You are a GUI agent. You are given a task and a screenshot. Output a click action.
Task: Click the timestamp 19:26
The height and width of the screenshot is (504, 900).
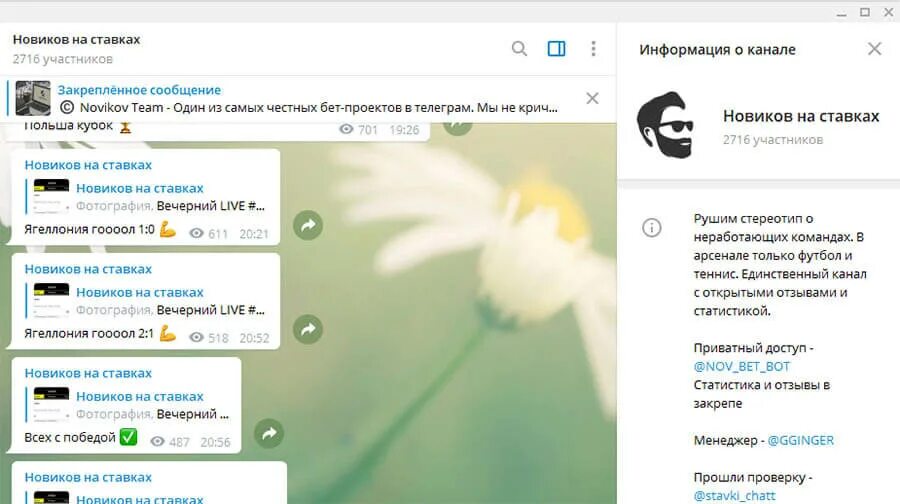click(x=404, y=130)
